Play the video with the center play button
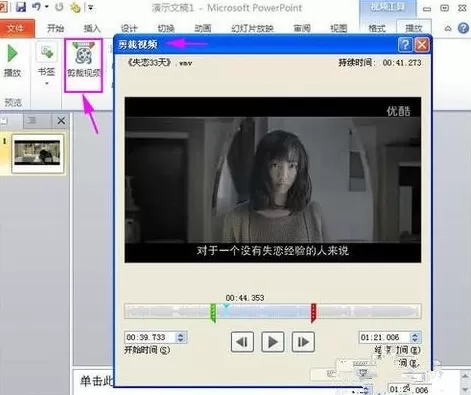This screenshot has height=395, width=471. pyautogui.click(x=273, y=342)
